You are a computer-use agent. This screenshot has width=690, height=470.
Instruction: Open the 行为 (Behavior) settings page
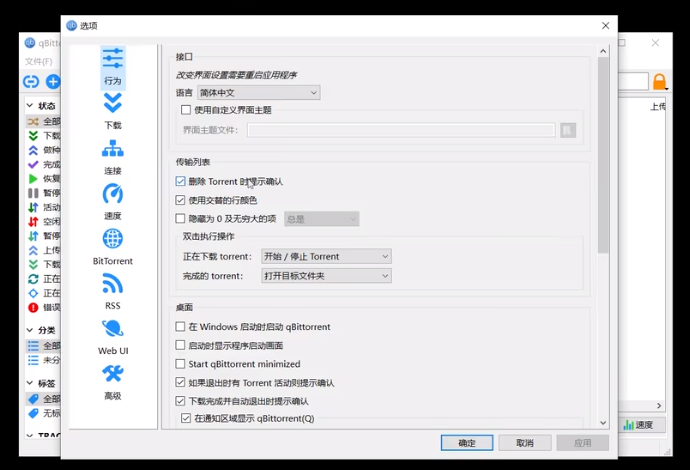pyautogui.click(x=113, y=67)
